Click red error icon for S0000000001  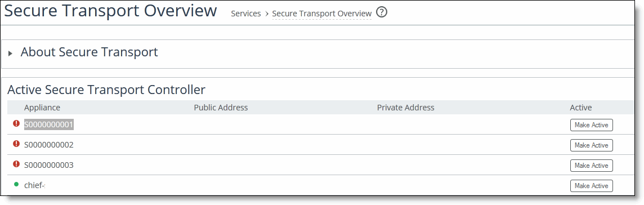point(16,123)
